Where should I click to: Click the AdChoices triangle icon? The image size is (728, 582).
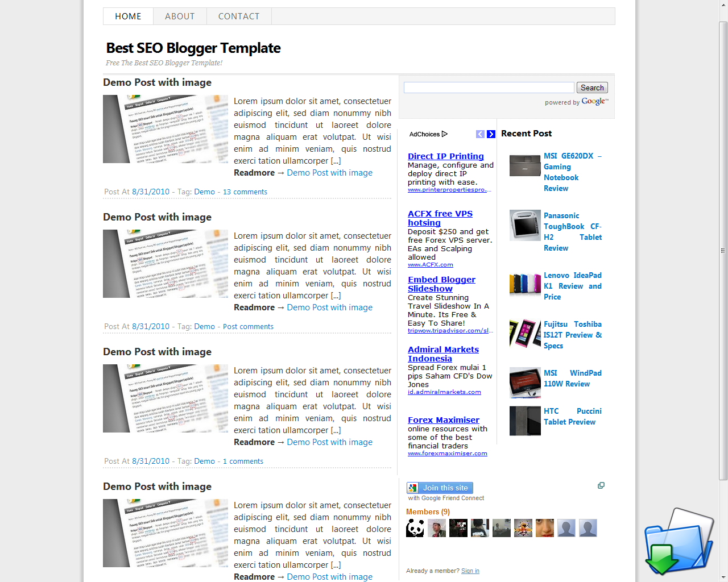coord(445,134)
